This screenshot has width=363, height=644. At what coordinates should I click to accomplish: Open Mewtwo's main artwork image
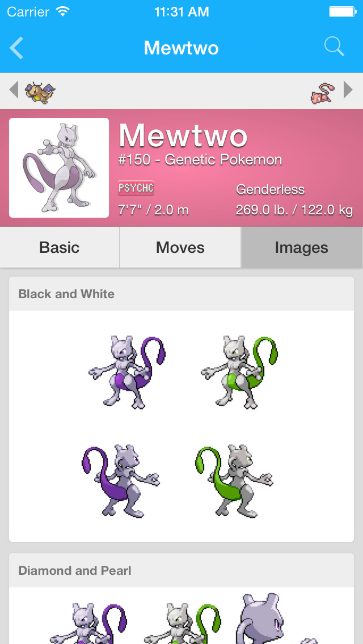59,168
